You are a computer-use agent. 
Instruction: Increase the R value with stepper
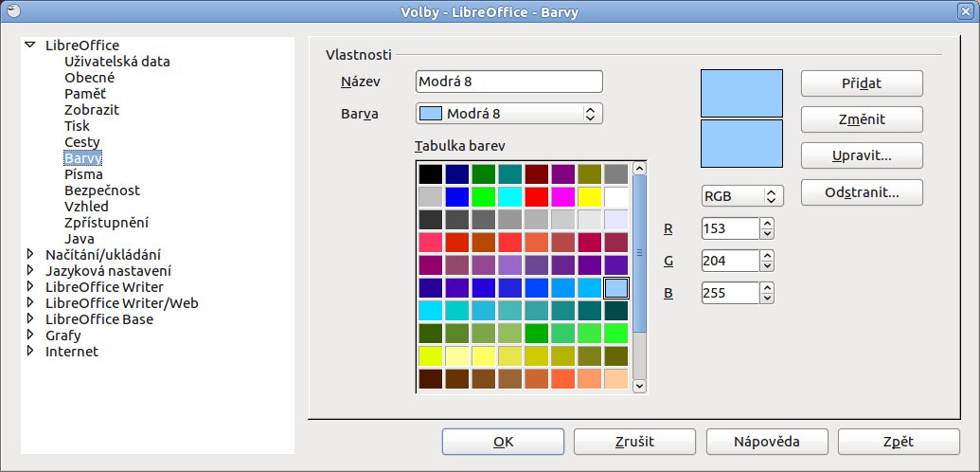click(x=767, y=223)
